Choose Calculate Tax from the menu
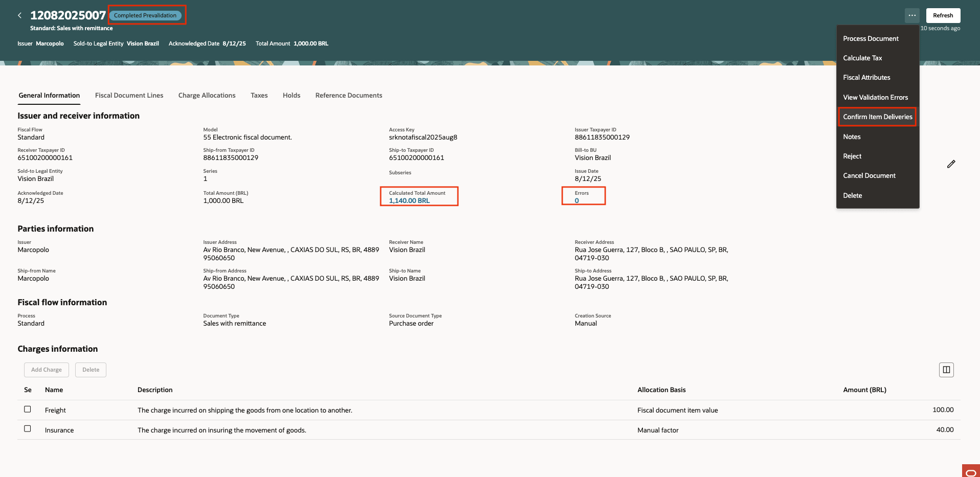This screenshot has height=477, width=980. tap(862, 58)
